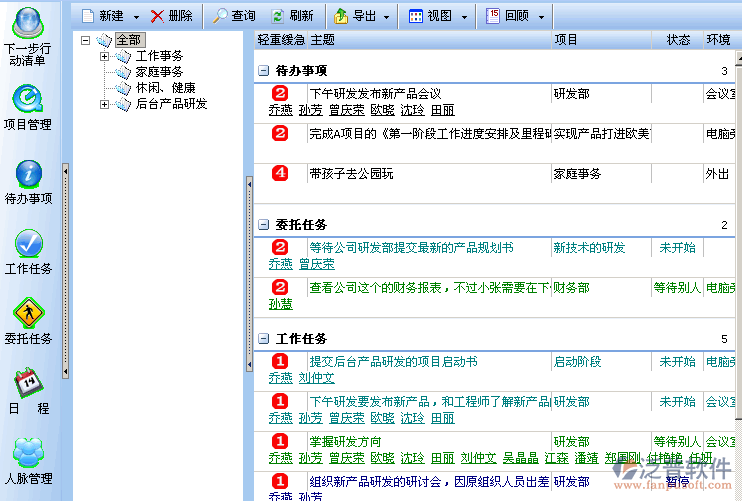Open 人脉管理 contacts icon
Screen dimensions: 742x501
tap(29, 452)
